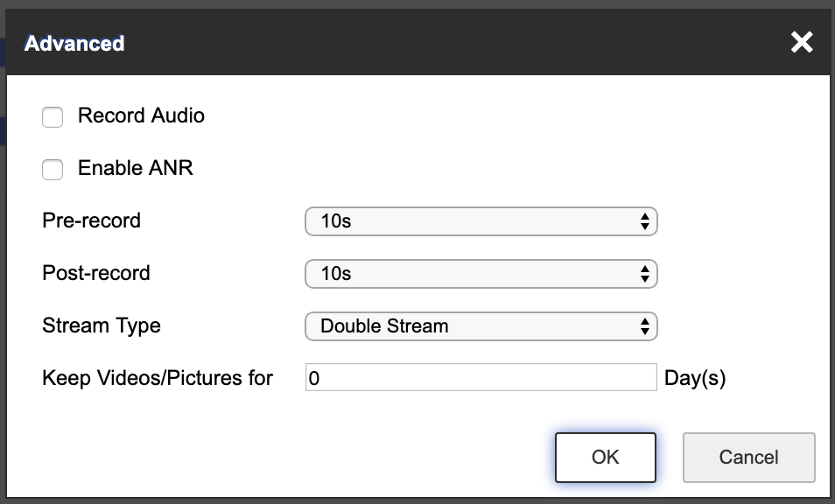The width and height of the screenshot is (835, 504).
Task: Open the Post-record duration dropdown
Action: (x=480, y=274)
